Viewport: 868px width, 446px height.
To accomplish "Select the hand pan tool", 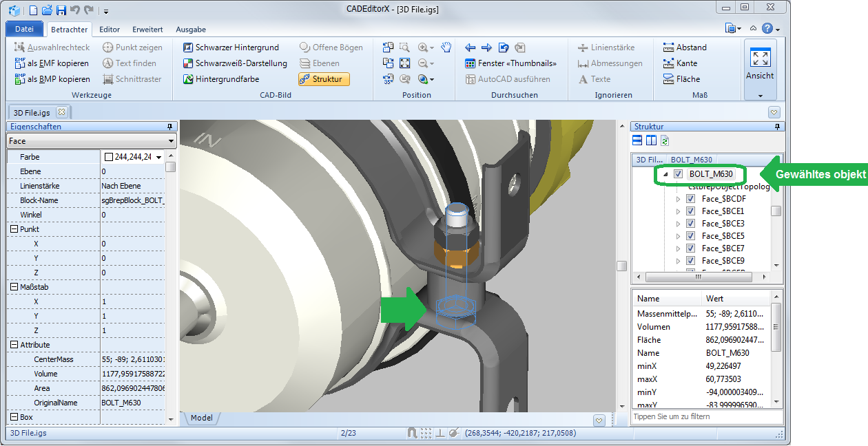I will [x=446, y=47].
